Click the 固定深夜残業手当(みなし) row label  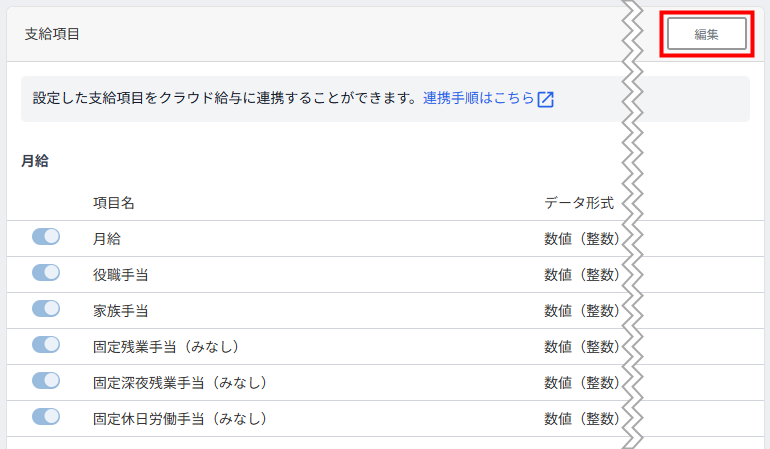(179, 382)
